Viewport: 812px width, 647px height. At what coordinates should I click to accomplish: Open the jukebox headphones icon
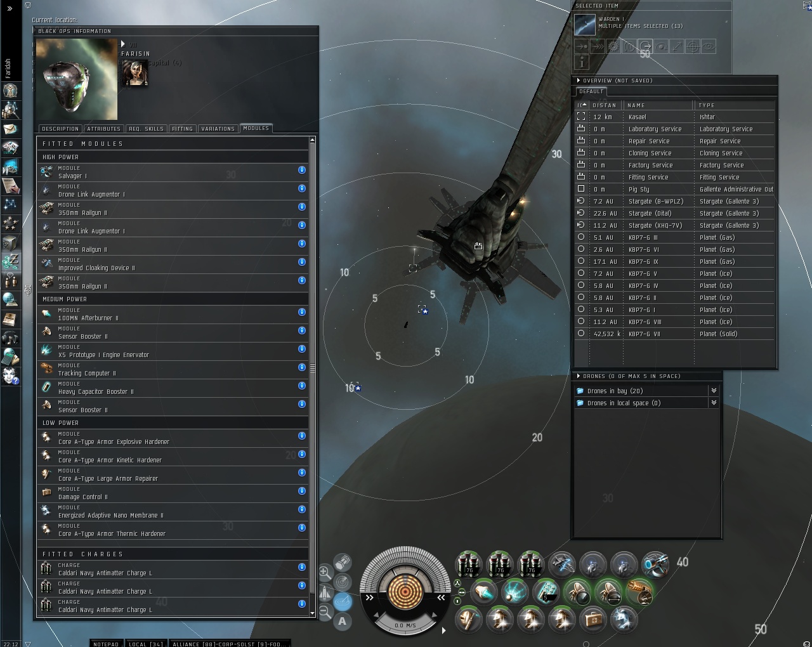(10, 337)
